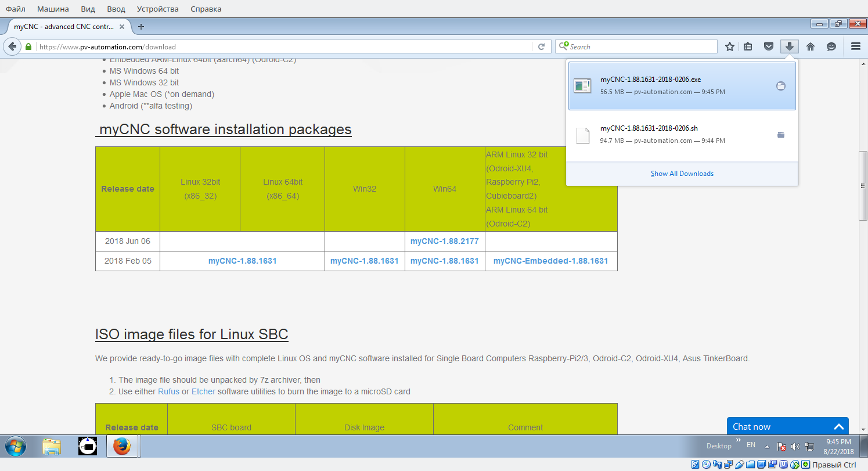Download Win32 myCNC-1.88.1631 link
This screenshot has height=471, width=868.
coord(364,261)
